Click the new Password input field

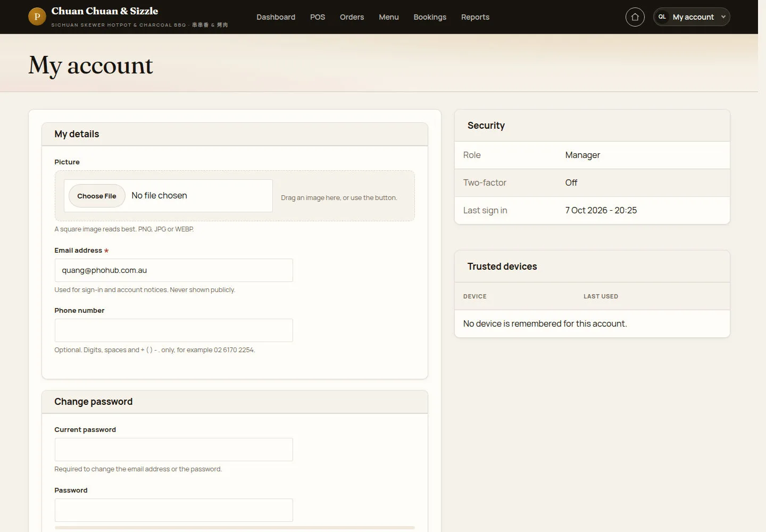(173, 510)
